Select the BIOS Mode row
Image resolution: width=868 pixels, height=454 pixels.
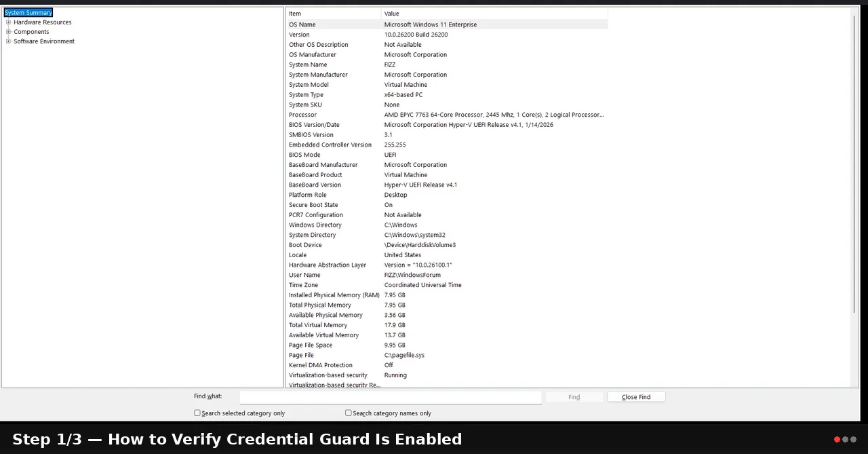(x=447, y=155)
